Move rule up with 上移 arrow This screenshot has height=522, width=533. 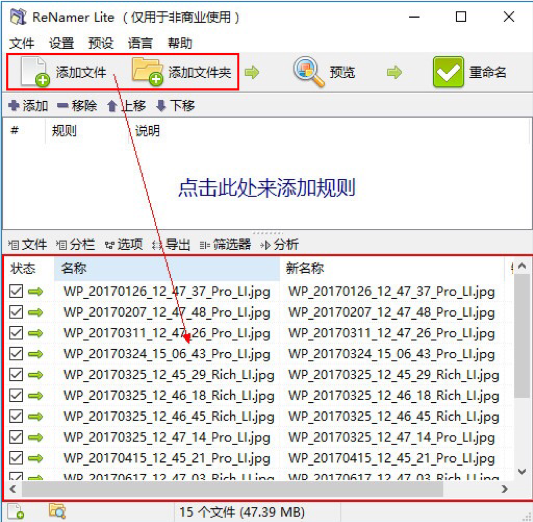coord(112,106)
